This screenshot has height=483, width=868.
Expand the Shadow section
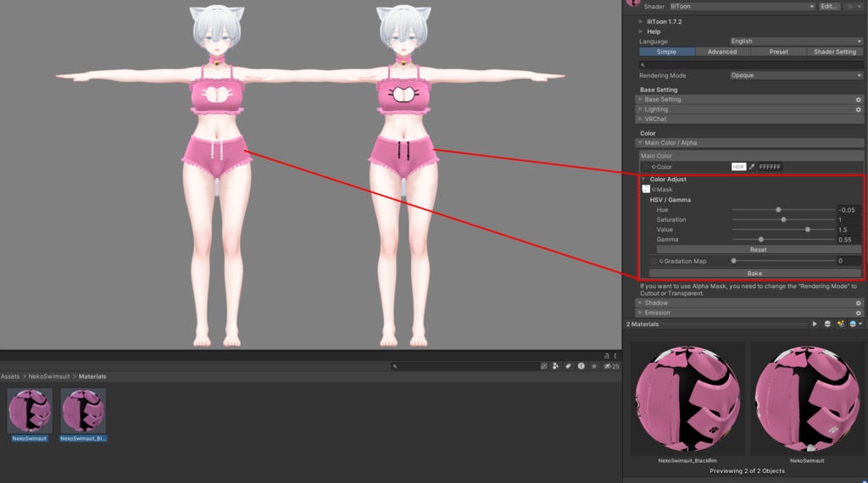pyautogui.click(x=641, y=303)
